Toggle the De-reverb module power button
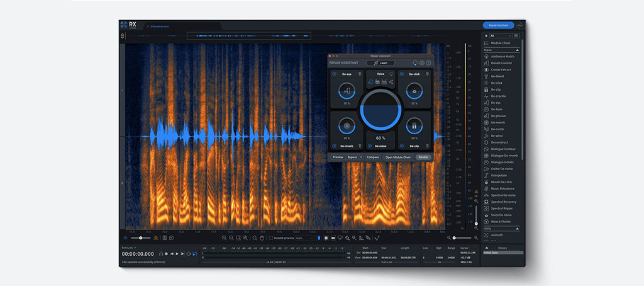Image resolution: width=644 pixels, height=286 pixels. [334, 146]
